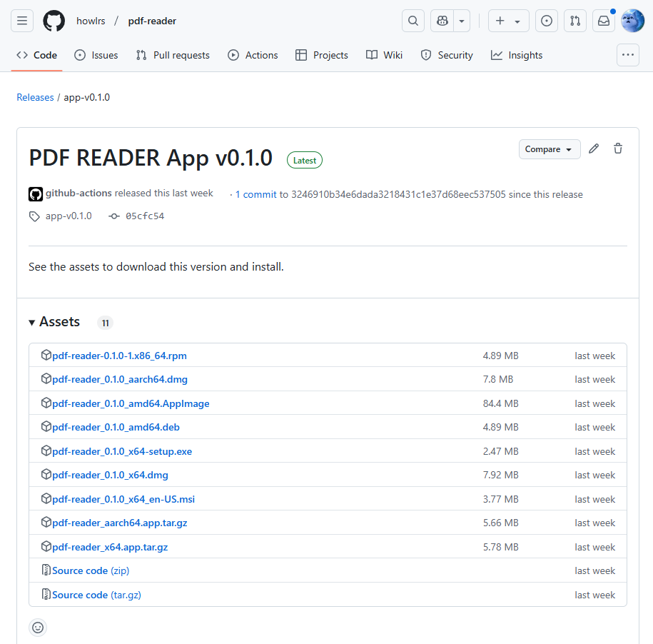Viewport: 653px width, 644px height.
Task: Open commit 05cfc54
Action: point(145,216)
